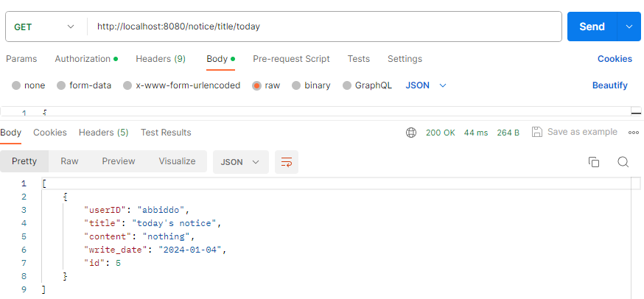This screenshot has height=299, width=644.
Task: Switch to the Tests tab
Action: (359, 59)
